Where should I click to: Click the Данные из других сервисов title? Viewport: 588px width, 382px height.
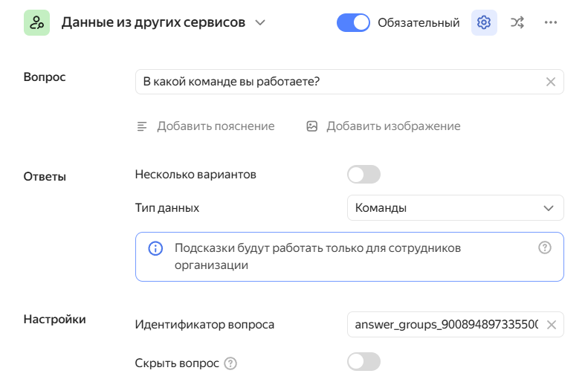153,22
